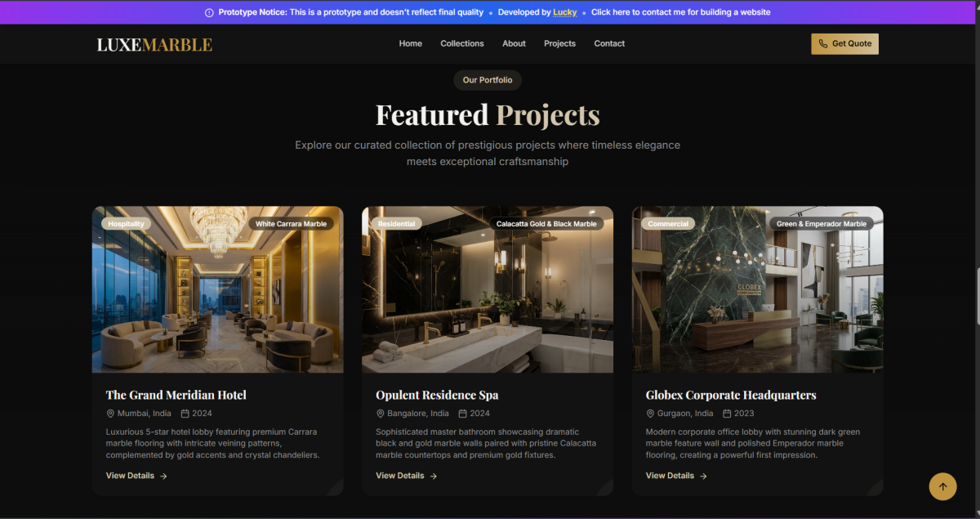
Task: Open the About navigation link
Action: (x=514, y=43)
